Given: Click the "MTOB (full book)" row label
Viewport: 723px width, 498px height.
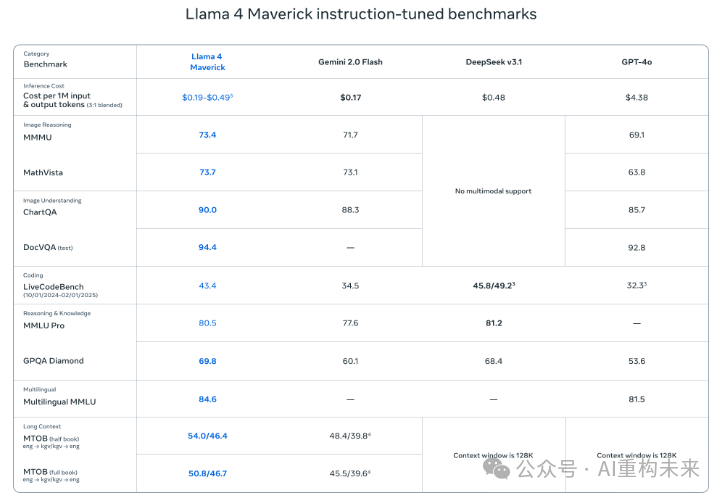Looking at the screenshot, I should pyautogui.click(x=50, y=472).
